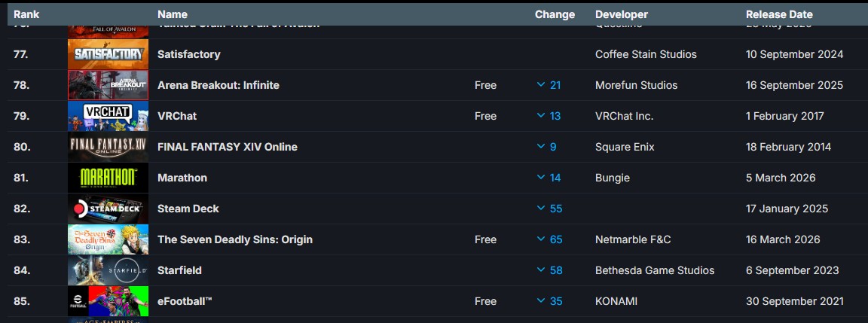The image size is (868, 323).
Task: Click the Coffee Stain Studios developer name
Action: (646, 54)
